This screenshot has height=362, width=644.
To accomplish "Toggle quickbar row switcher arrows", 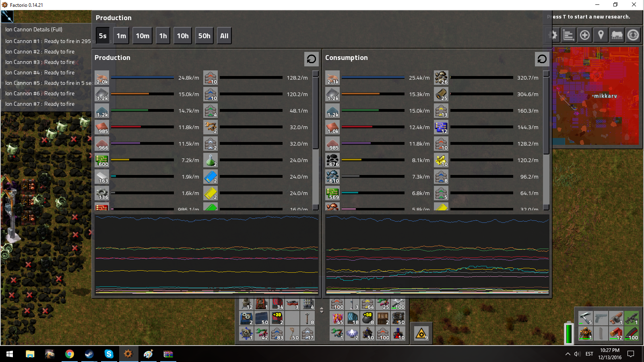I will (322, 310).
